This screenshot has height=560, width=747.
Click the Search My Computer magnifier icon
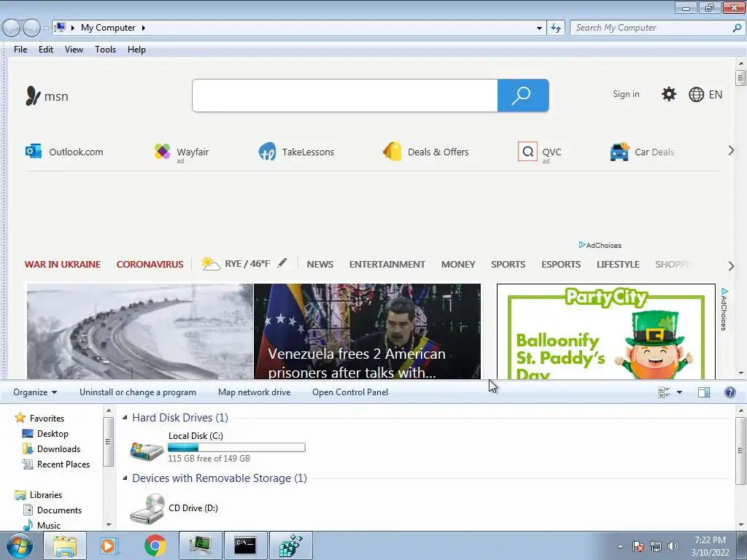pos(737,28)
